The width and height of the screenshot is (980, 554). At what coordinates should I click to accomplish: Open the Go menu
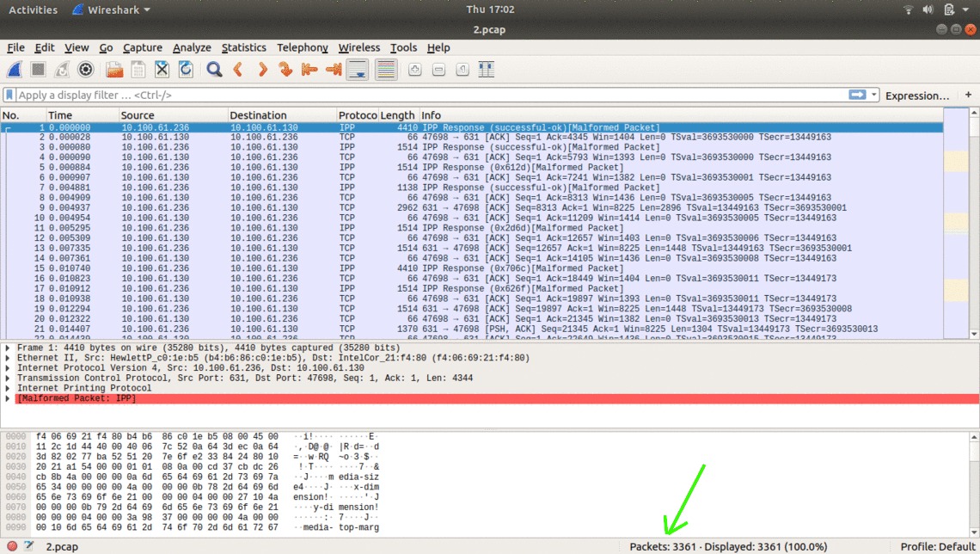107,47
